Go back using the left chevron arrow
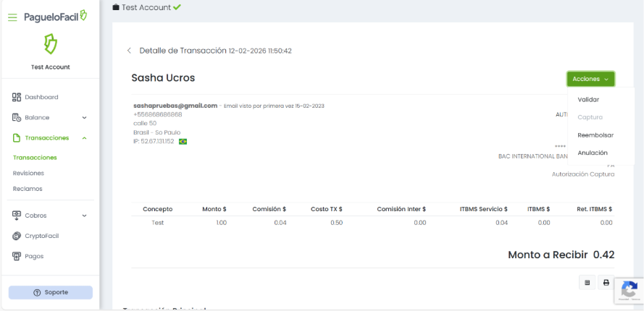 130,51
